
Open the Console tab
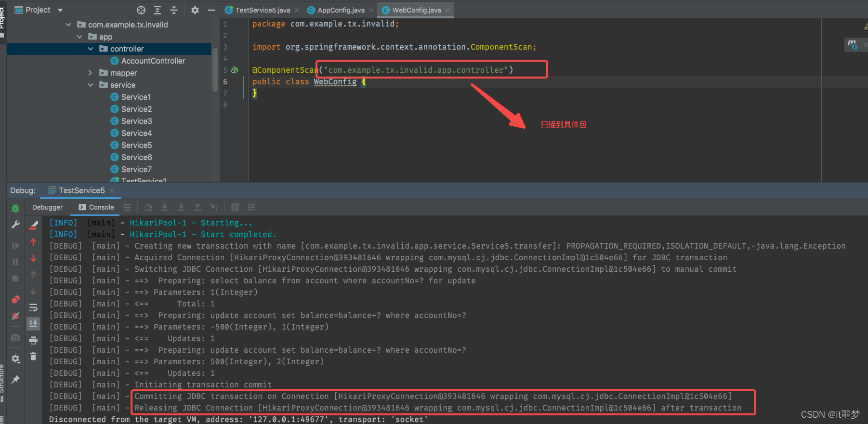(x=96, y=207)
